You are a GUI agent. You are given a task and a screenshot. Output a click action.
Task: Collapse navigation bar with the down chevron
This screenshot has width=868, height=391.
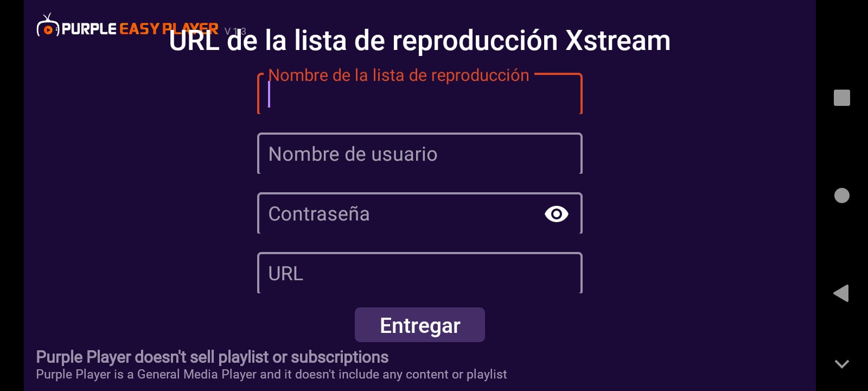(842, 364)
